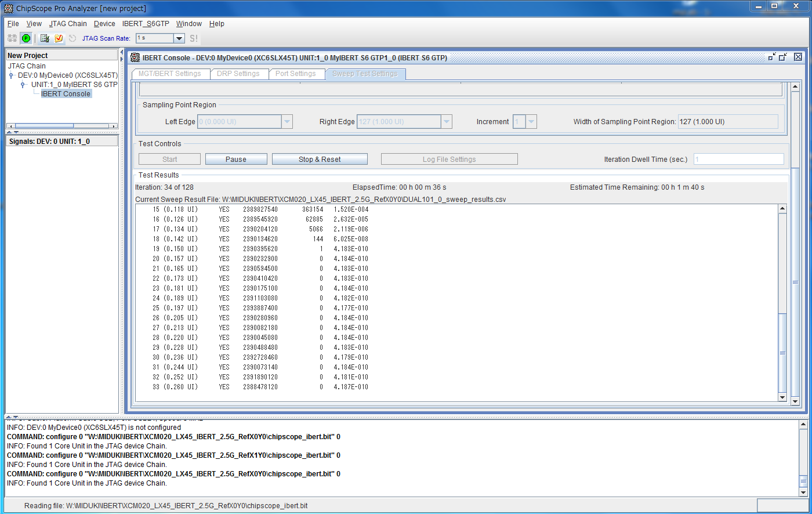Switch to Port Settings tab
This screenshot has width=812, height=514.
[x=296, y=74]
